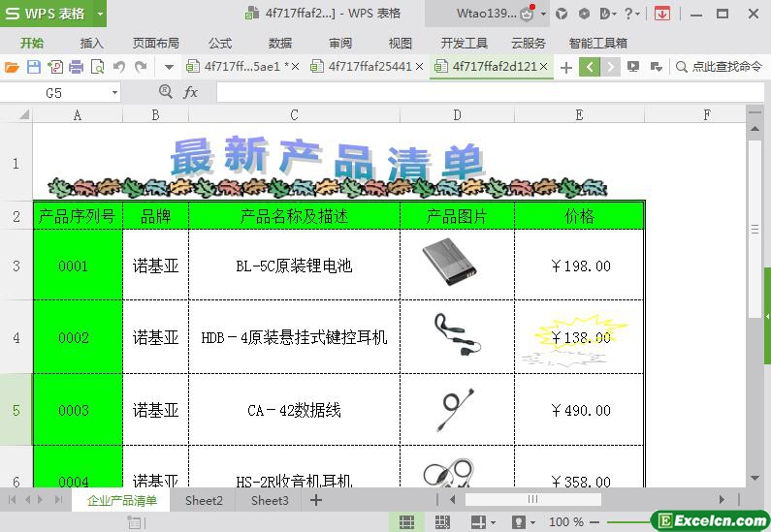The image size is (771, 532).
Task: Click the hexagon icon in the title bar
Action: tap(584, 14)
